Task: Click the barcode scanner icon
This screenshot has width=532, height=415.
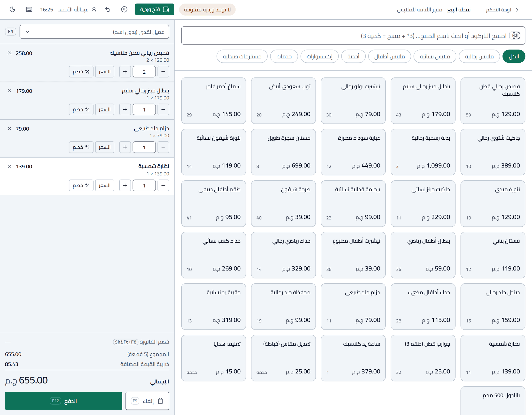Action: point(516,36)
